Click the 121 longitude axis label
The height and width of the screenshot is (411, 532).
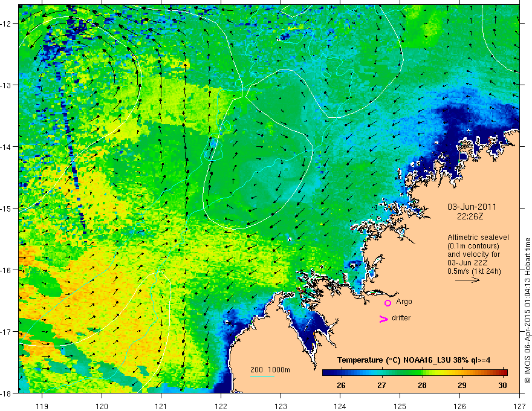tap(161, 406)
